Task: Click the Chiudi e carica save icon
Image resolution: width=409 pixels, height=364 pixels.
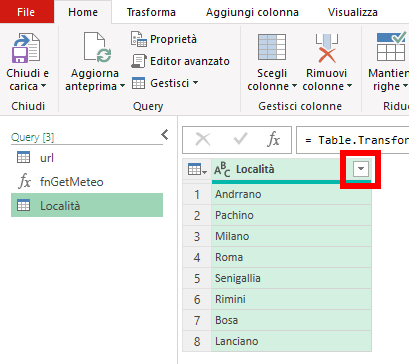Action: 26,48
